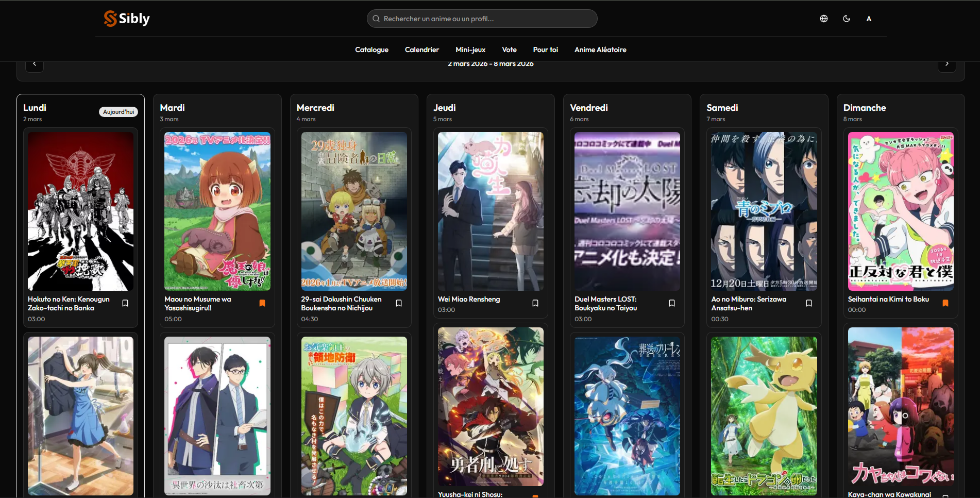
Task: Bookmark Wei Miao Rensheng
Action: [535, 303]
